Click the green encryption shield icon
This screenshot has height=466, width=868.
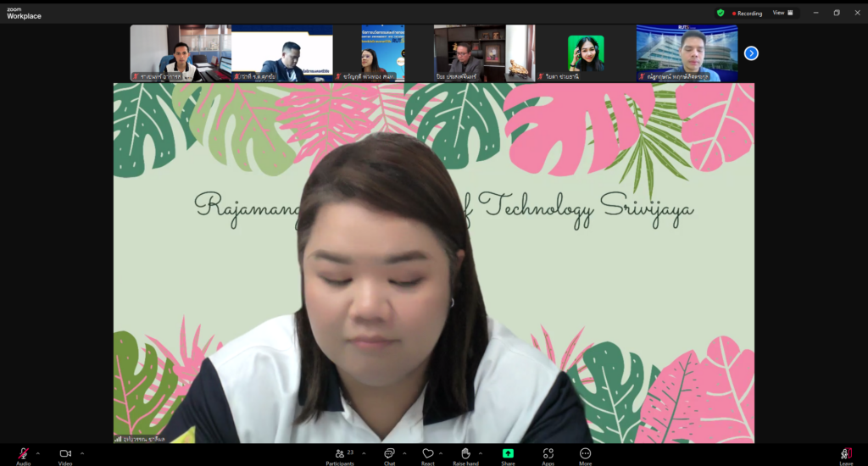(x=721, y=13)
